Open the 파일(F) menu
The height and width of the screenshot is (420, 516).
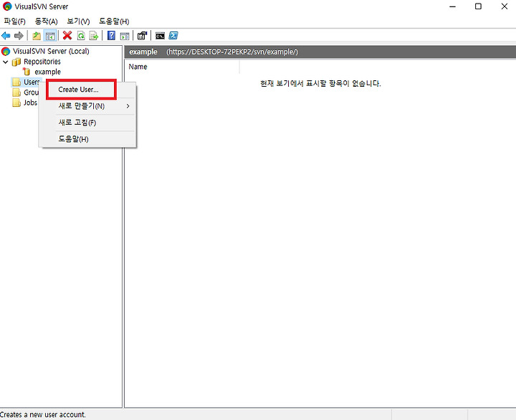(14, 22)
